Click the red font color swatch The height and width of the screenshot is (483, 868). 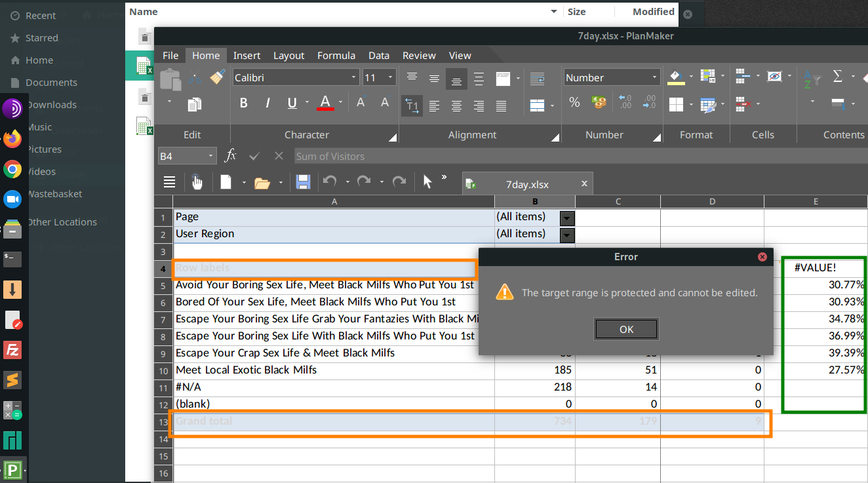coord(325,103)
